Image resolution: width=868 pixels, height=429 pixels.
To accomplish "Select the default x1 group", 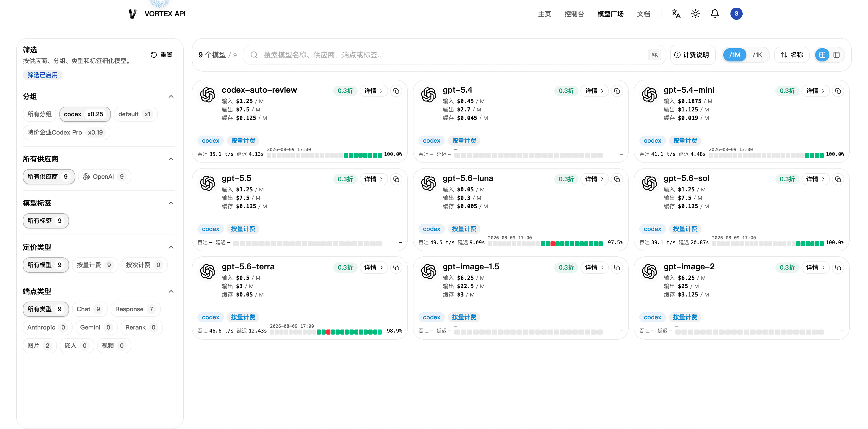I will click(136, 114).
